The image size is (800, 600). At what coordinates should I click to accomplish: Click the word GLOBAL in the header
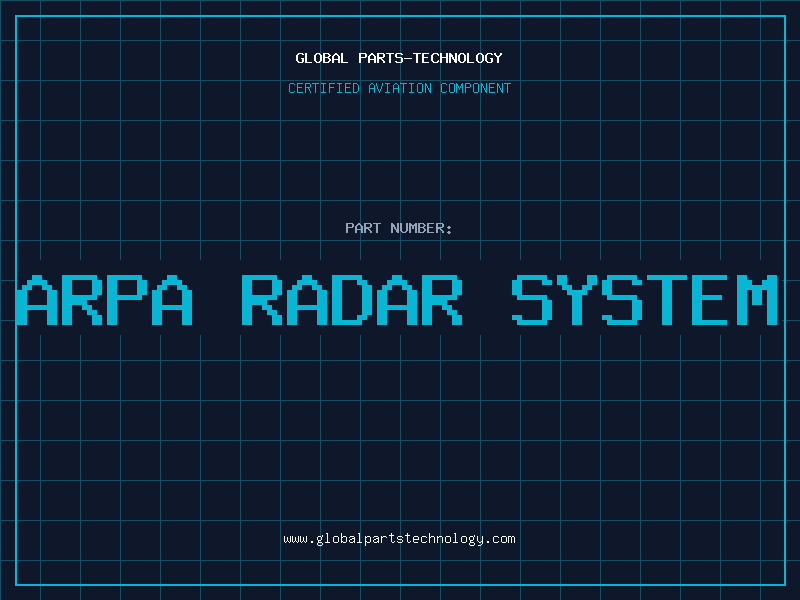pos(323,58)
